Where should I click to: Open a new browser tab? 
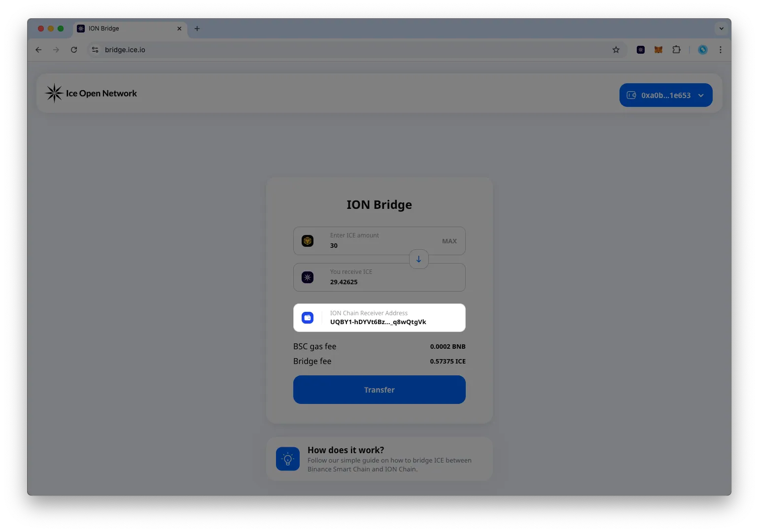pos(197,29)
